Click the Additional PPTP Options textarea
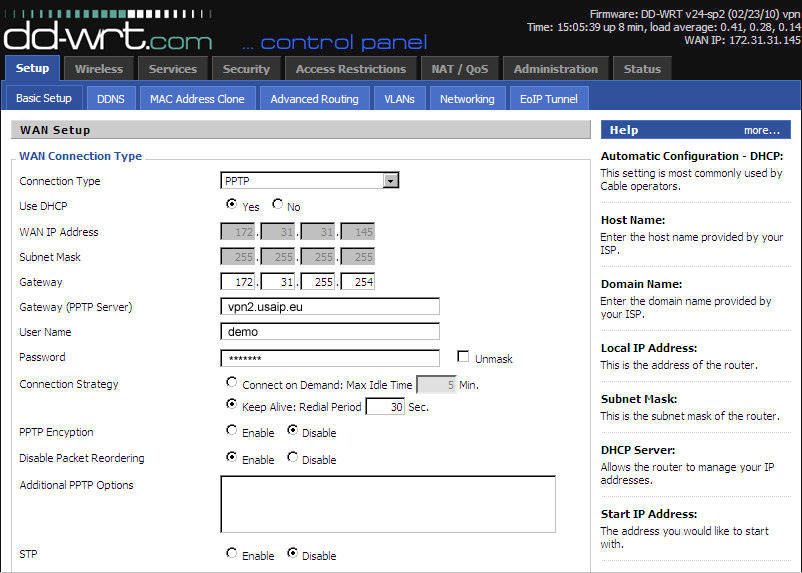The height and width of the screenshot is (573, 802). 387,504
